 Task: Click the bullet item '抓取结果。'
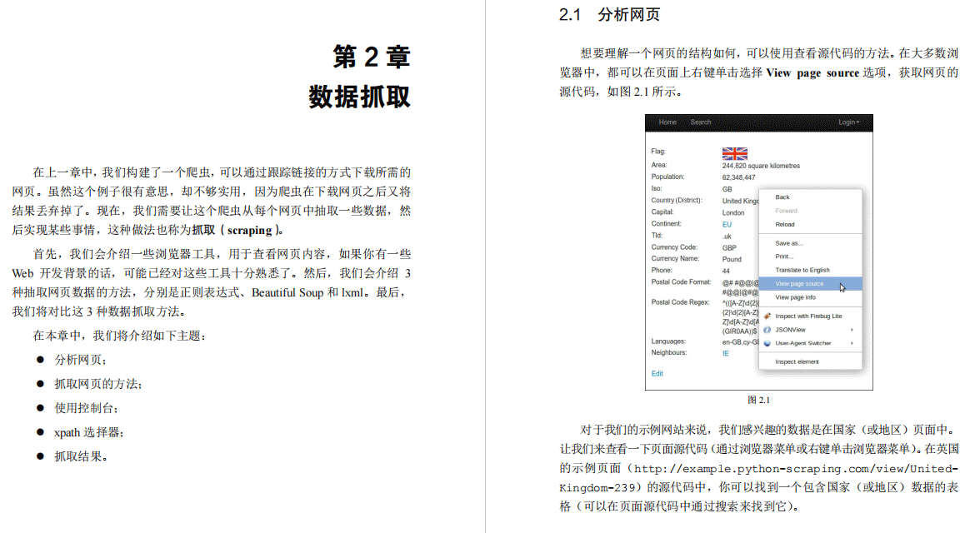coord(82,456)
